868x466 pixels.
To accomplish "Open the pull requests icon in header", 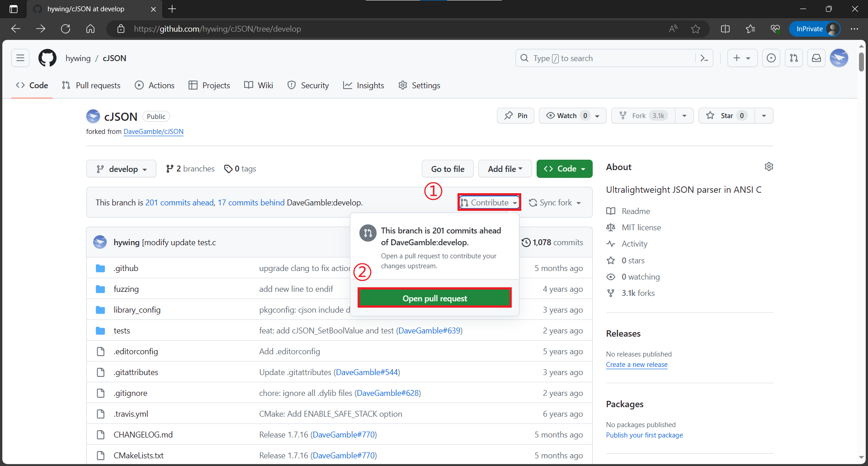I will click(x=794, y=58).
